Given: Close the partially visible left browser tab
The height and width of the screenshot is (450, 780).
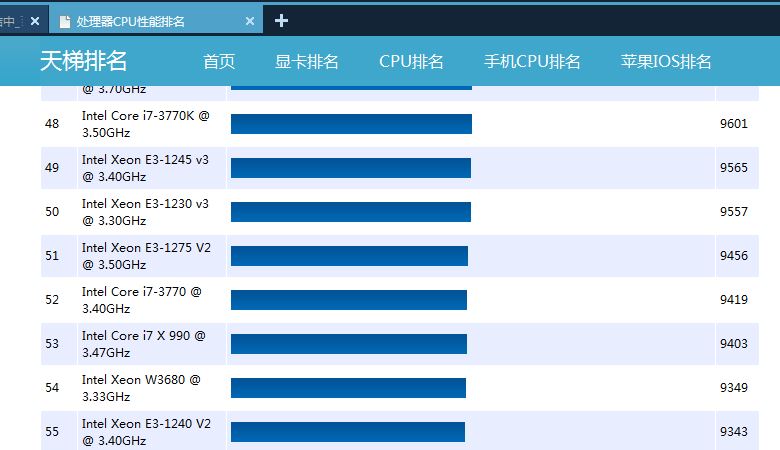Looking at the screenshot, I should click(35, 21).
